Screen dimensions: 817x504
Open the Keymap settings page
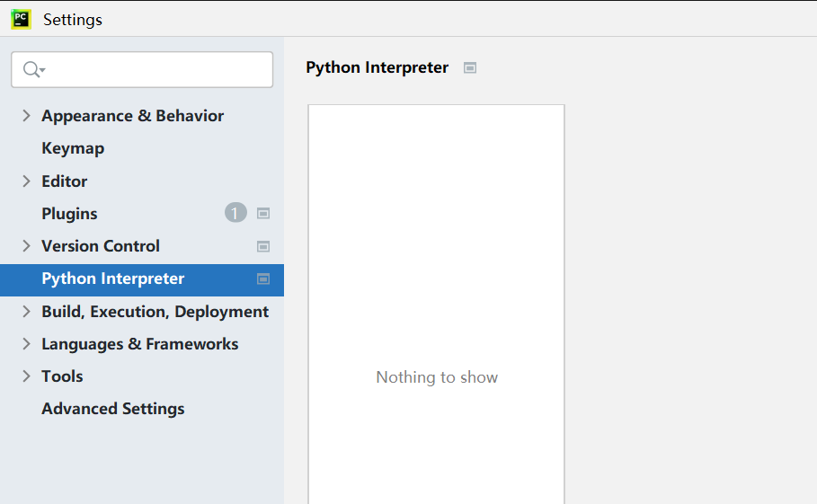click(73, 148)
